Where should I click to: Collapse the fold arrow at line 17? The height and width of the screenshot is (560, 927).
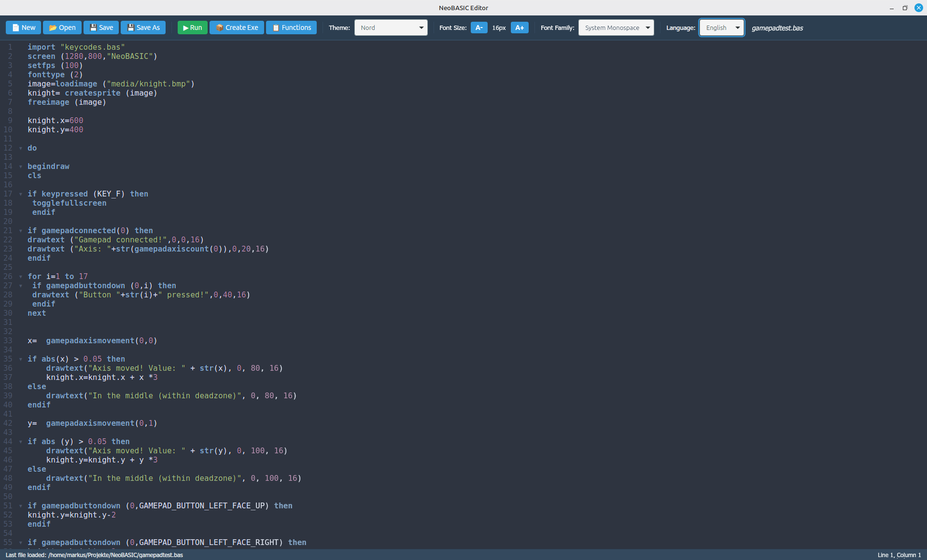pos(21,194)
